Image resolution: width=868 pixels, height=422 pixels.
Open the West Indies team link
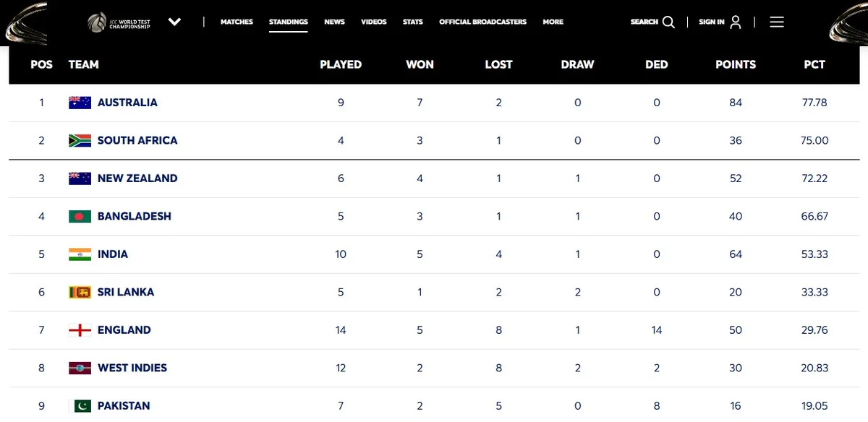(x=132, y=368)
